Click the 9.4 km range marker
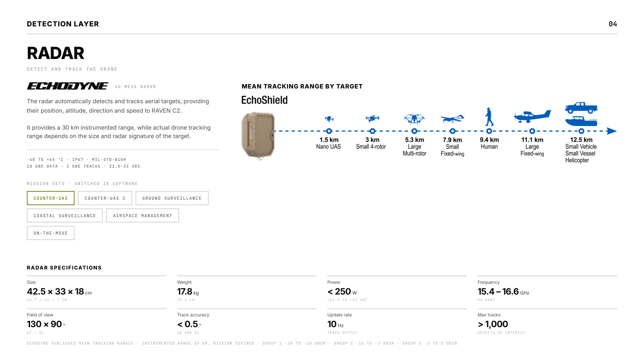This screenshot has width=644, height=362. tap(489, 131)
